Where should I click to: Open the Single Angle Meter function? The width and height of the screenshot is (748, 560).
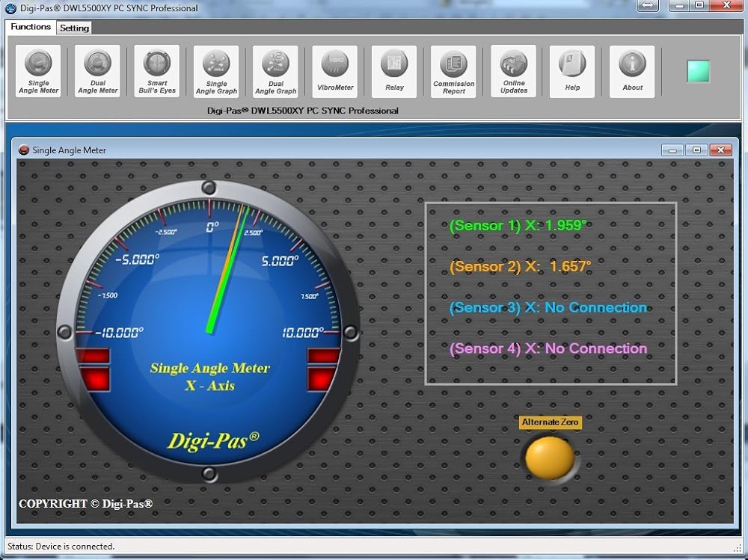[38, 71]
